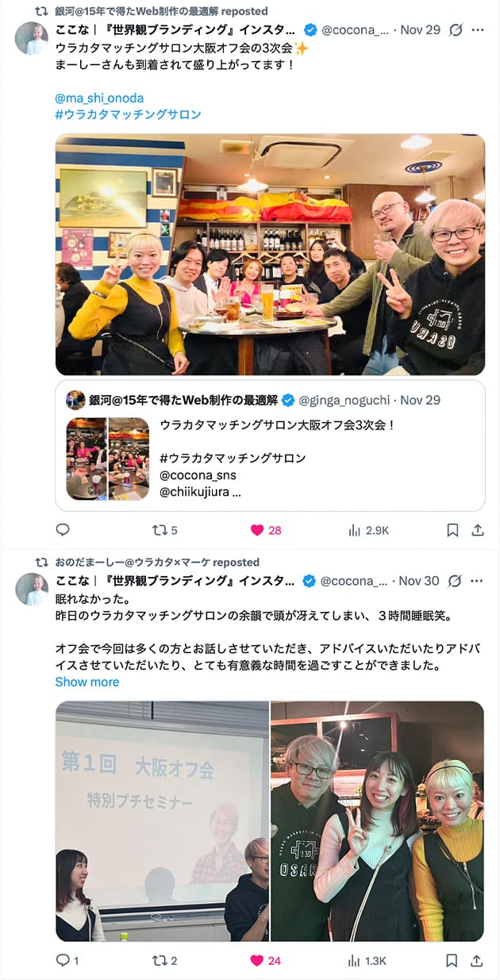Viewport: 500px width, 980px height.
Task: View analytics showing 1.3K views
Action: [x=367, y=960]
